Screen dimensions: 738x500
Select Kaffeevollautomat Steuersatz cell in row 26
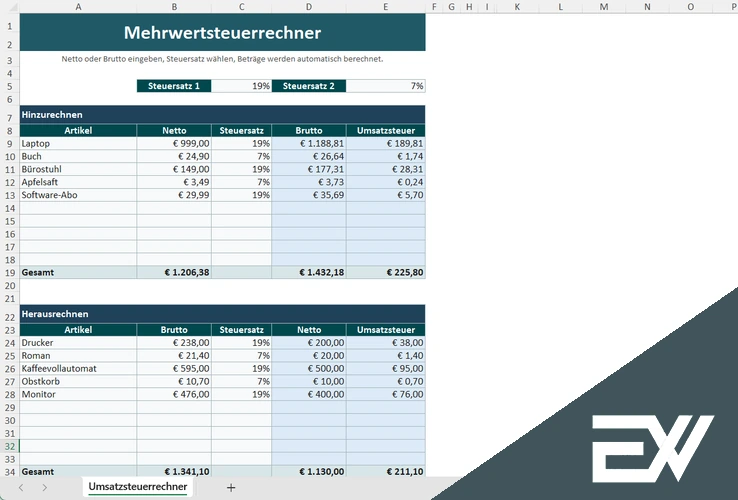click(x=241, y=369)
